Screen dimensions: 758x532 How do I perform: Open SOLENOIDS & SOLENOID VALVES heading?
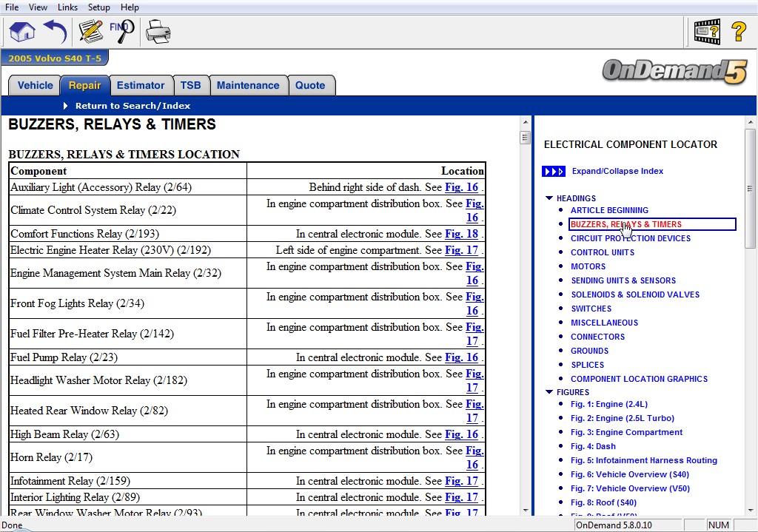(x=634, y=294)
